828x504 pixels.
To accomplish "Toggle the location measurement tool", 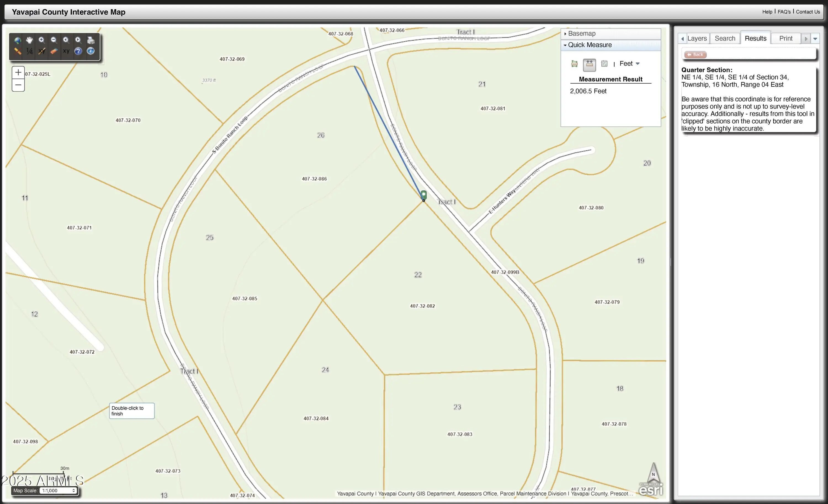I will (x=604, y=63).
